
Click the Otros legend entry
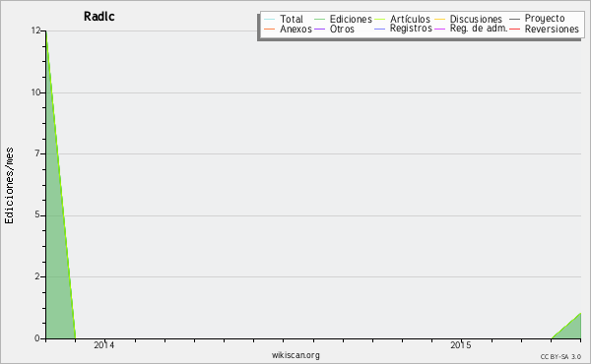click(334, 29)
